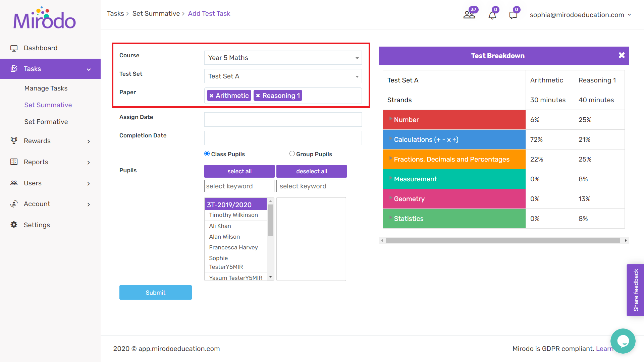This screenshot has height=362, width=644.
Task: Open the Course dropdown Year 5 Maths
Action: tap(283, 58)
